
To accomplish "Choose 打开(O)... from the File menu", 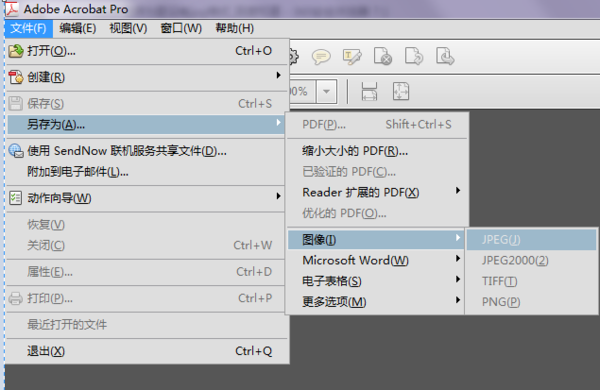I will pos(147,51).
